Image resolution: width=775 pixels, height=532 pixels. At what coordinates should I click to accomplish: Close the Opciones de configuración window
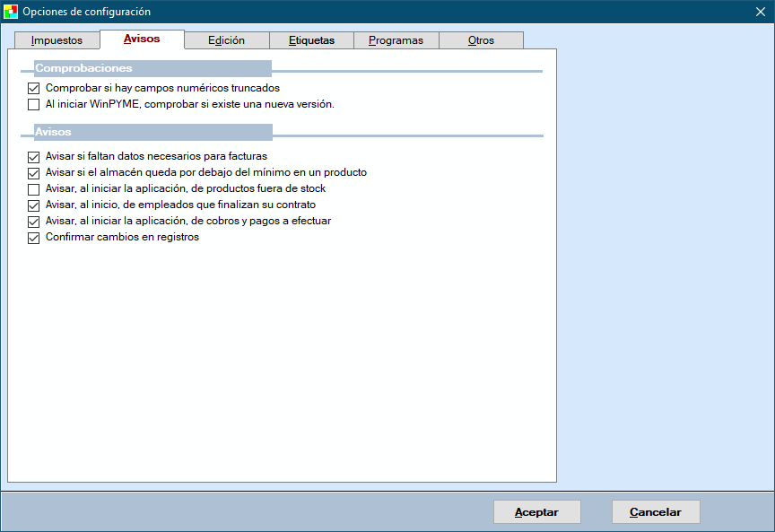click(x=760, y=12)
